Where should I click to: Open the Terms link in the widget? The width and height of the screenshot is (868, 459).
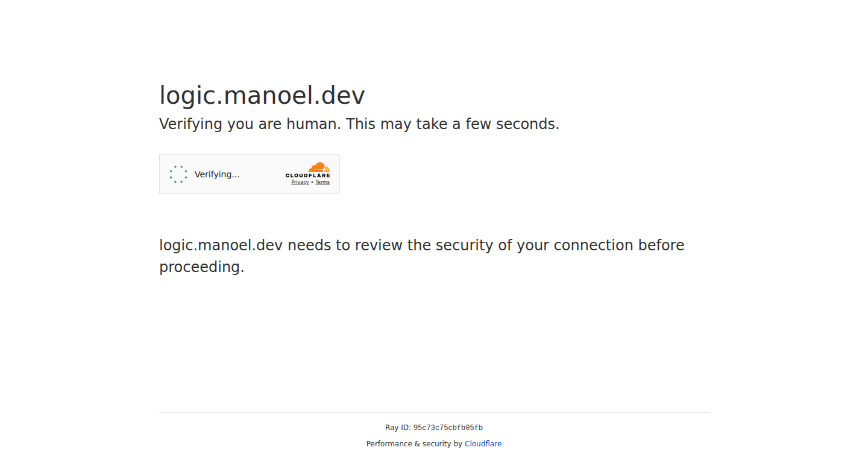pyautogui.click(x=322, y=182)
